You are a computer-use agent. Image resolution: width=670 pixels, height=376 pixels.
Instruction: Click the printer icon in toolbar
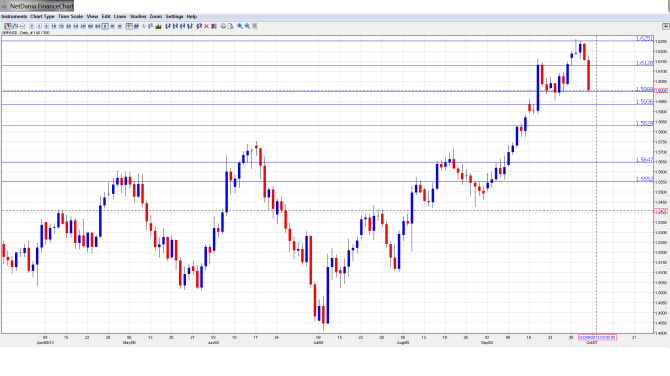(223, 26)
